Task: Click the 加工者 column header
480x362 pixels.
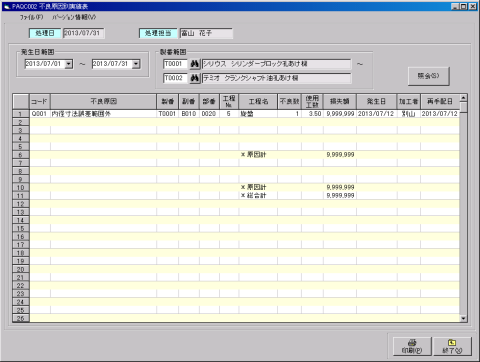Action: pyautogui.click(x=408, y=101)
